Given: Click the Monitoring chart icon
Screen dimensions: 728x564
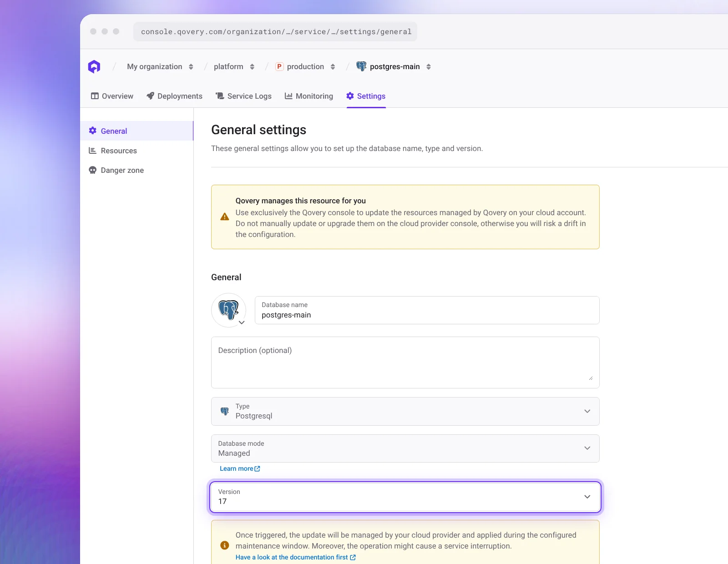Looking at the screenshot, I should (288, 96).
